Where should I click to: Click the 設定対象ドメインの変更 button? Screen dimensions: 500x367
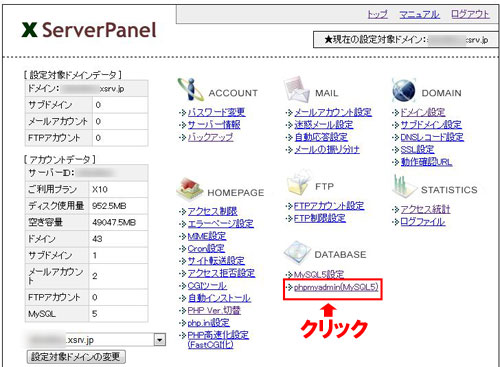point(76,357)
